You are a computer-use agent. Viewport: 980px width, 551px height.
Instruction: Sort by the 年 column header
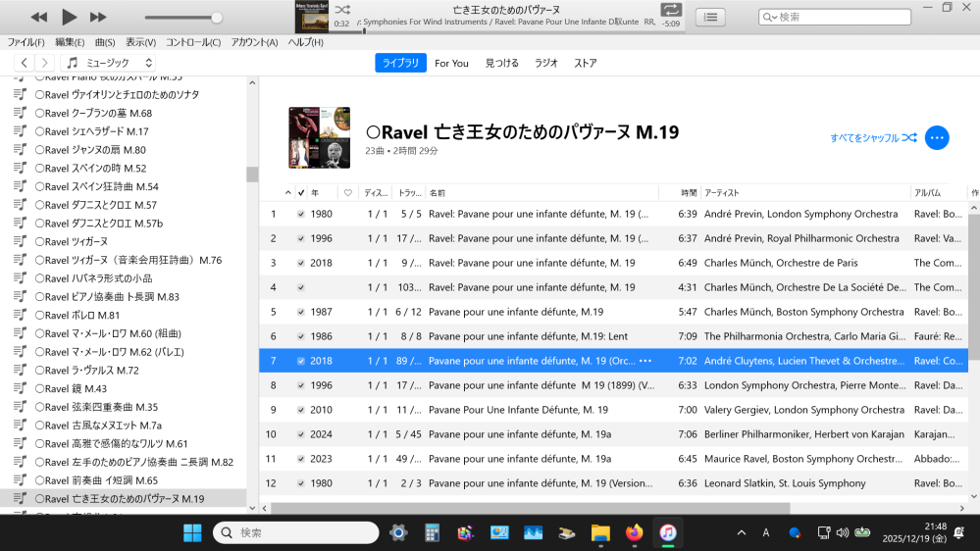click(x=322, y=193)
